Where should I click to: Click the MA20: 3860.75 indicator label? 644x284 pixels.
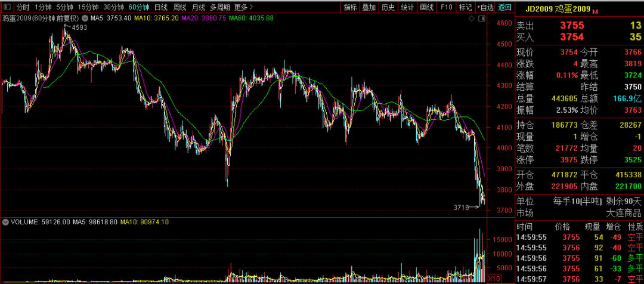pos(204,18)
